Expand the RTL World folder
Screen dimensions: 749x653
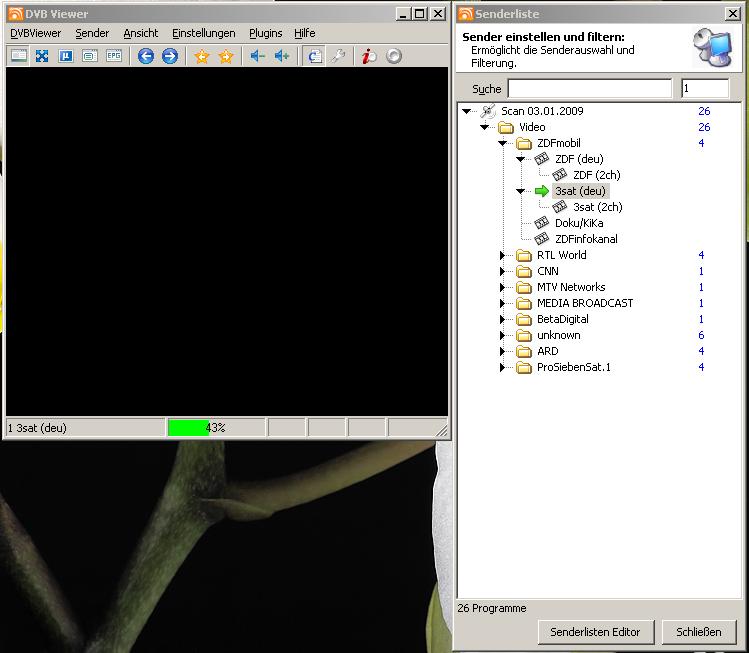pos(503,256)
